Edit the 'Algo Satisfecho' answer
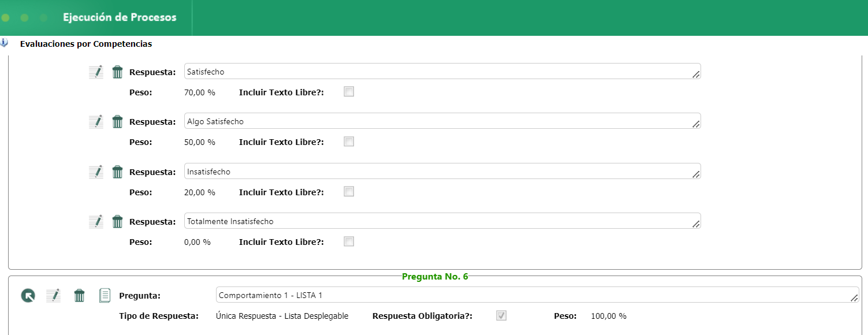This screenshot has height=335, width=868. pyautogui.click(x=96, y=122)
